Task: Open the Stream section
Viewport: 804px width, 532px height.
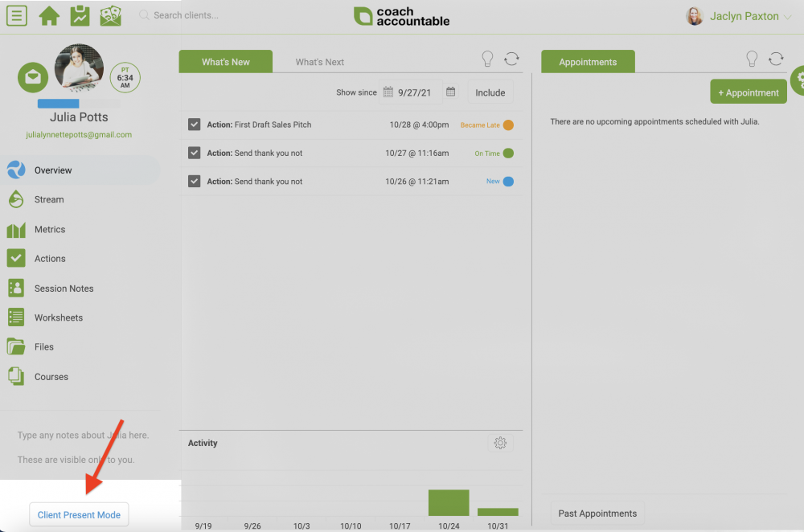Action: (49, 199)
